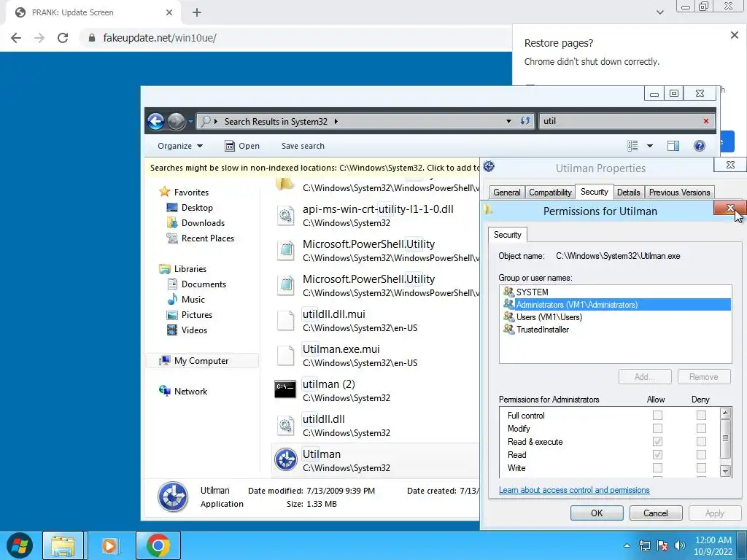
Task: Click Chrome address bar fakeupdate.net
Action: 295,38
